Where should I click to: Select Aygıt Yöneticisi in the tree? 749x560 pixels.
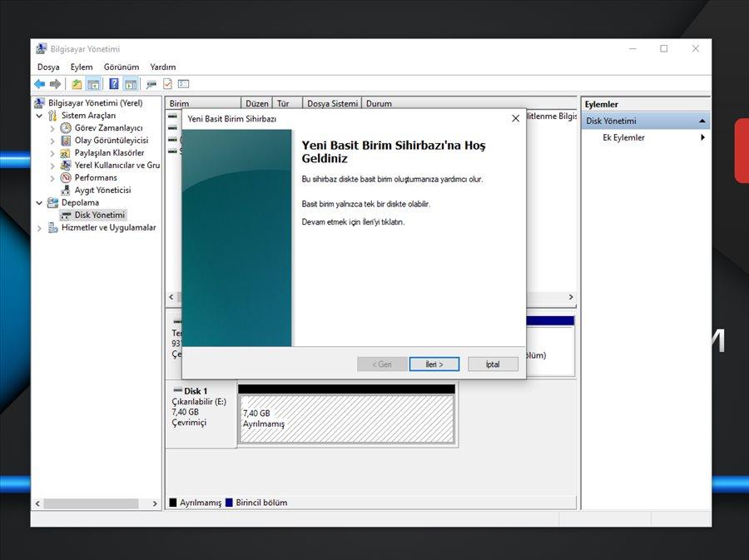[102, 191]
